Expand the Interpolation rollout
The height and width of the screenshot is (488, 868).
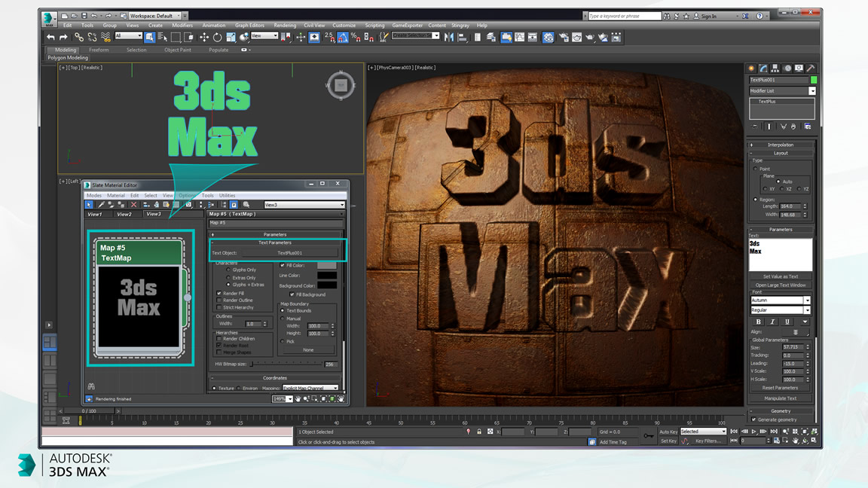click(780, 145)
